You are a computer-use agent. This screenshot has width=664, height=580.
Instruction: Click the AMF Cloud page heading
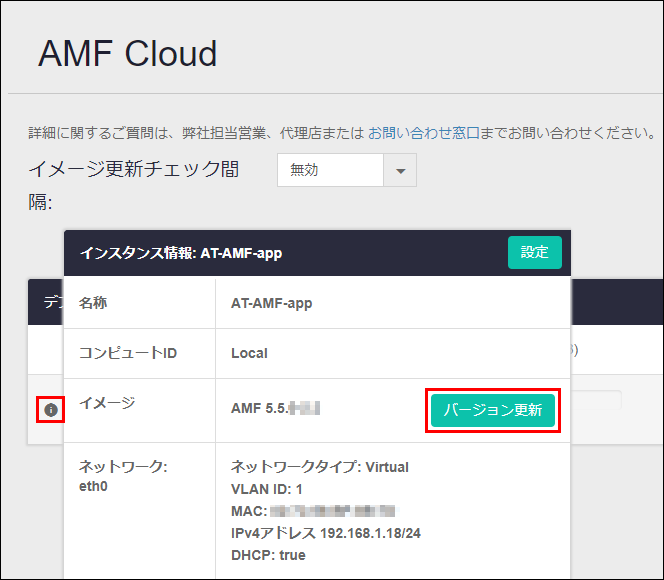(127, 54)
